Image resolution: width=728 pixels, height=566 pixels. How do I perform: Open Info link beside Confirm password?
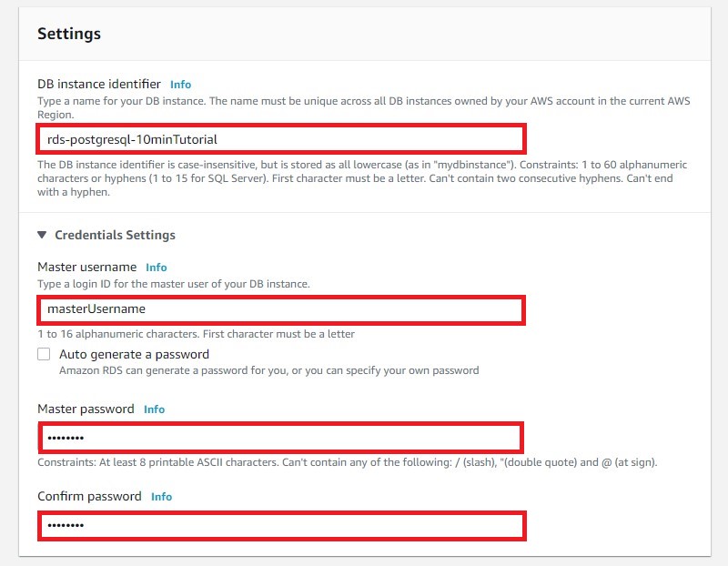(x=161, y=497)
